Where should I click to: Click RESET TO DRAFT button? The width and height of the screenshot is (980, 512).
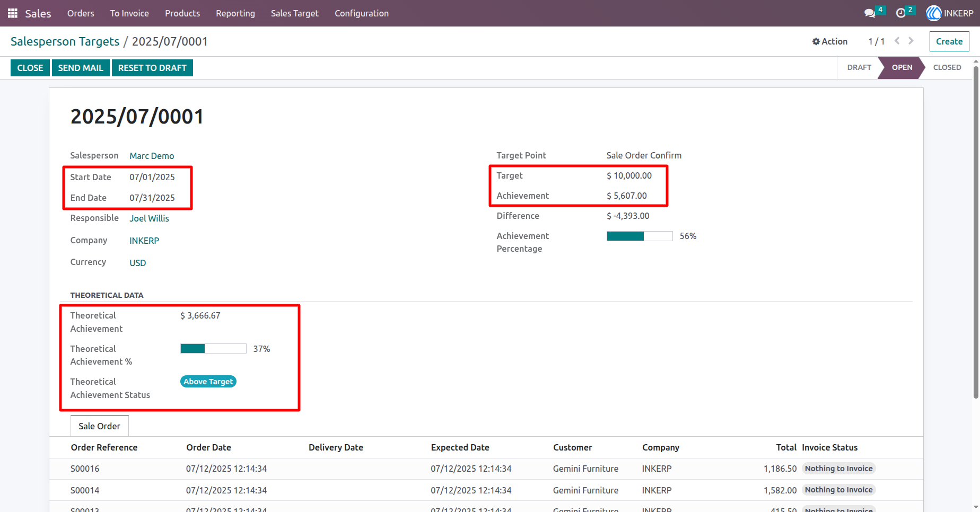[152, 68]
